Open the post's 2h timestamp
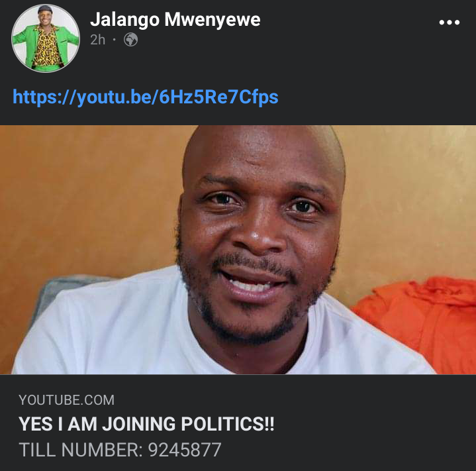The height and width of the screenshot is (471, 476). (x=98, y=40)
